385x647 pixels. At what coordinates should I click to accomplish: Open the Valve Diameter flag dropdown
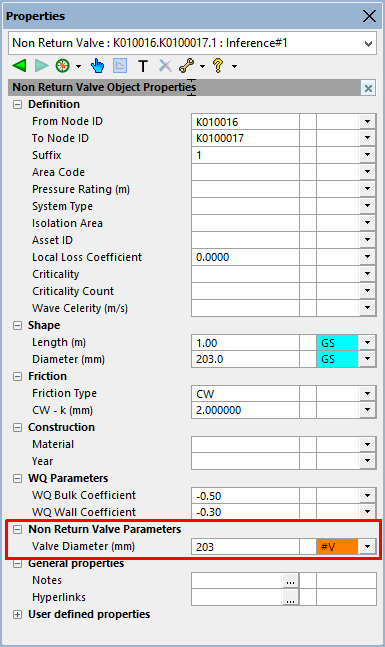(x=367, y=547)
